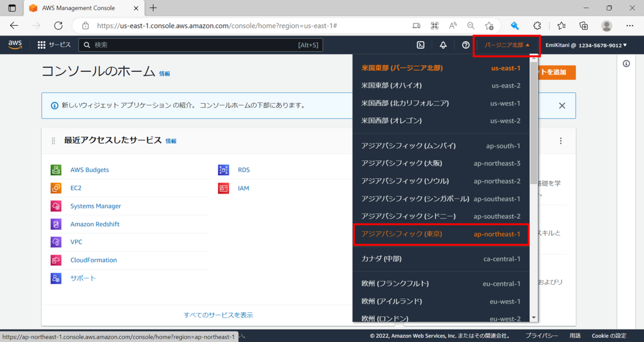644x342 pixels.
Task: Select region 欧州 (アイルランド) eu-west-1
Action: tap(441, 301)
